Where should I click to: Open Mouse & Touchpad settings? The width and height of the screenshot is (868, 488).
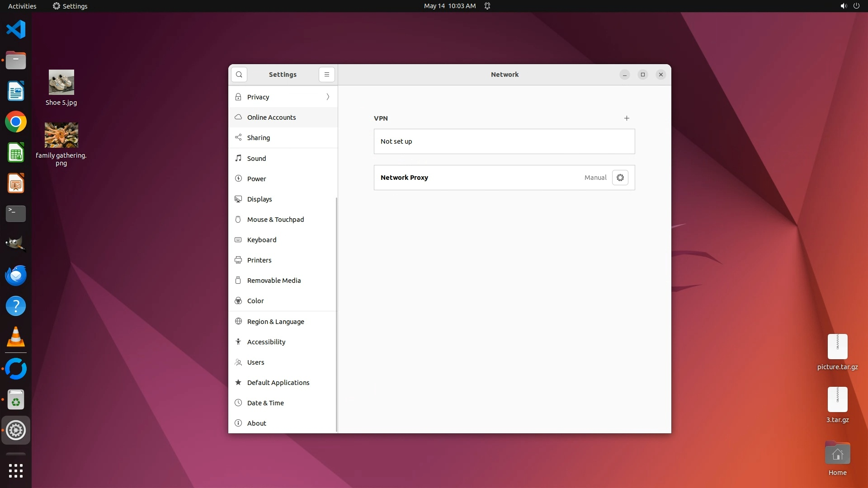pyautogui.click(x=275, y=220)
